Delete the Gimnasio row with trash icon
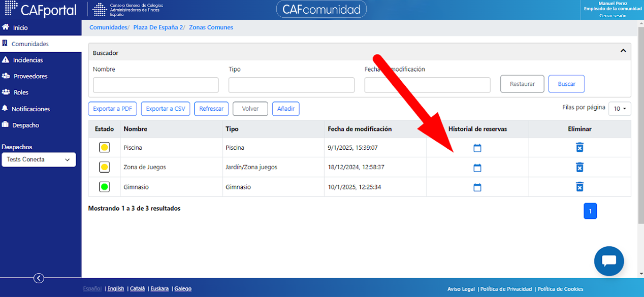644x297 pixels. pos(579,187)
